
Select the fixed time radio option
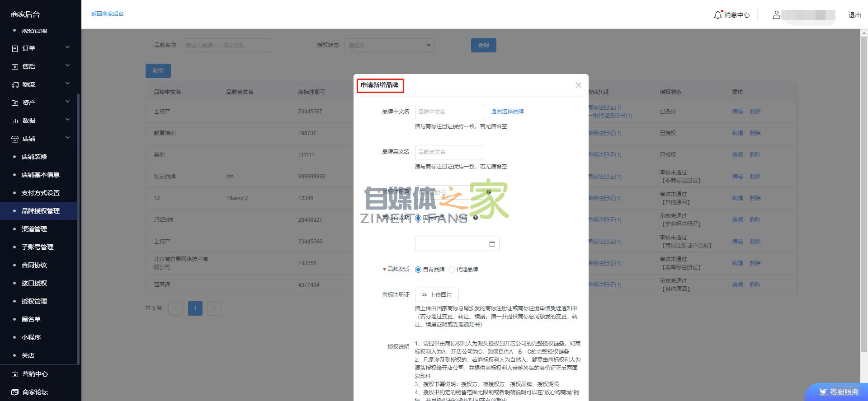(418, 218)
